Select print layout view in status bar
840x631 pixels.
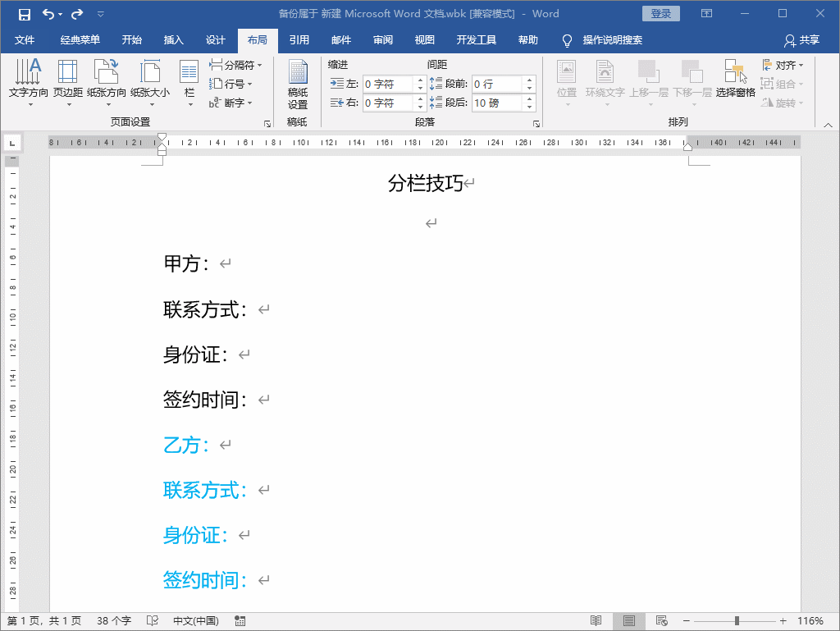point(629,621)
